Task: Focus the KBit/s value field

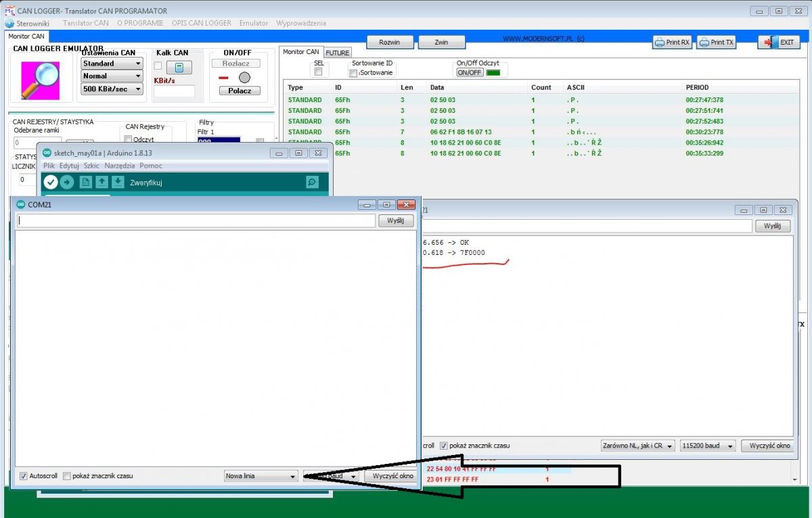Action: pos(174,91)
